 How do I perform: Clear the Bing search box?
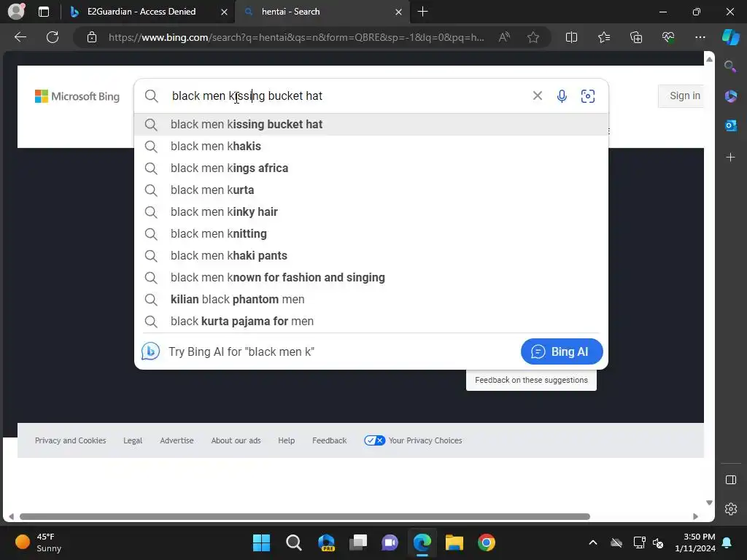pyautogui.click(x=538, y=96)
